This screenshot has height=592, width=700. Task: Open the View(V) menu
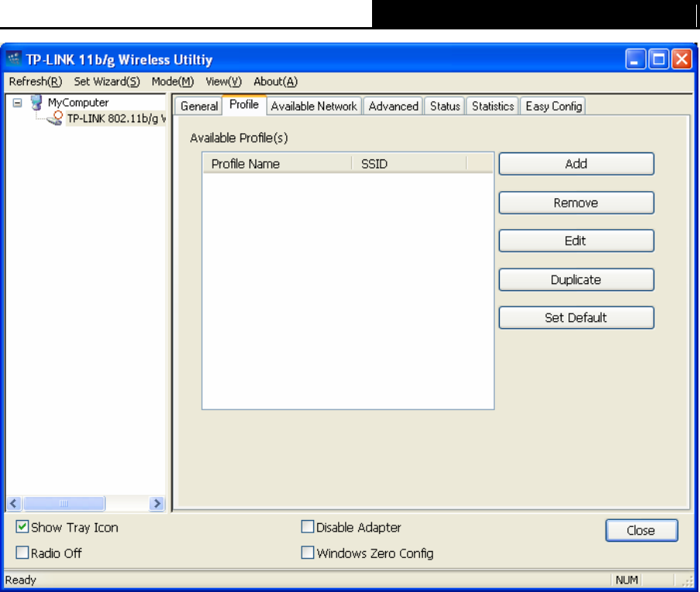coord(224,82)
